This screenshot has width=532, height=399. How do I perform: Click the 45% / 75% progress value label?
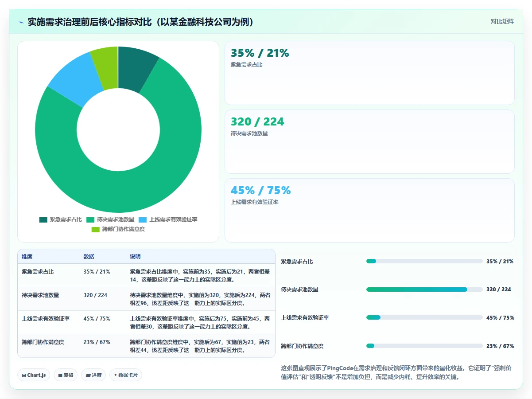coord(500,317)
